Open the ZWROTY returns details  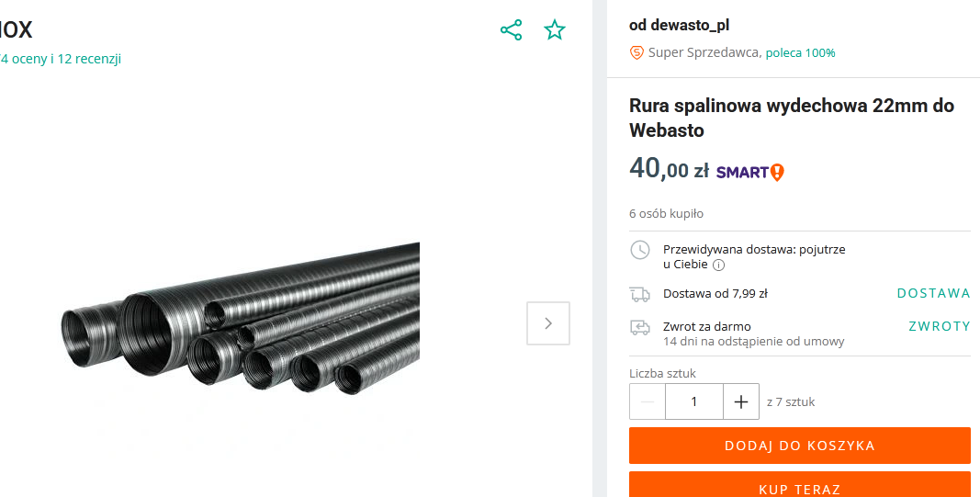(939, 326)
